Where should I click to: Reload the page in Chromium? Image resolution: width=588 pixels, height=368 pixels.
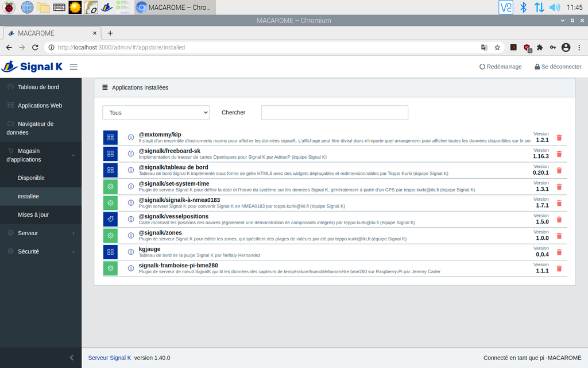(35, 47)
